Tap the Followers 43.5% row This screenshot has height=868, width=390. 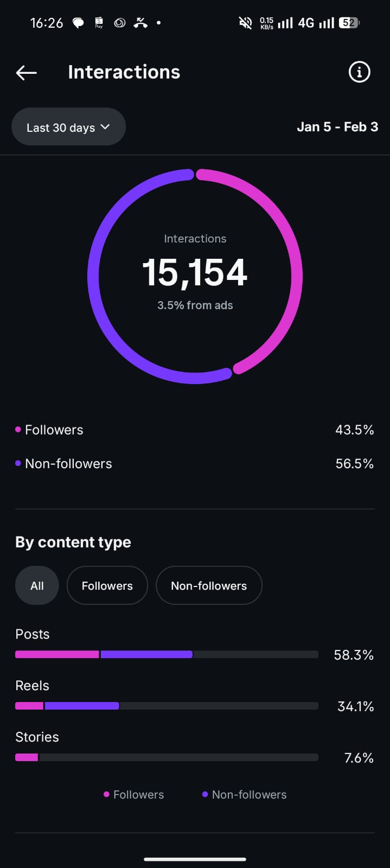tap(194, 430)
